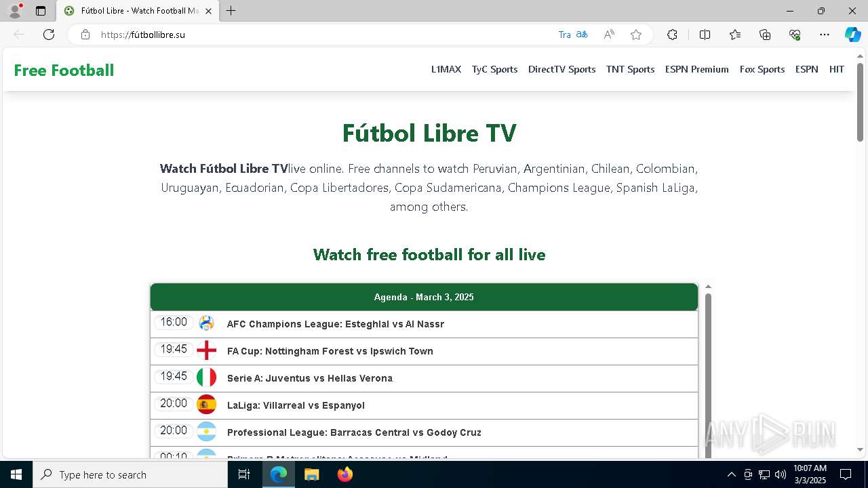The height and width of the screenshot is (488, 868).
Task: Click the Spain flag icon
Action: [x=206, y=405]
